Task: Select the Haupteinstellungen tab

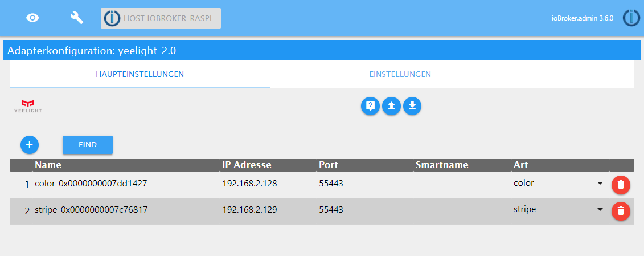Action: pos(140,75)
